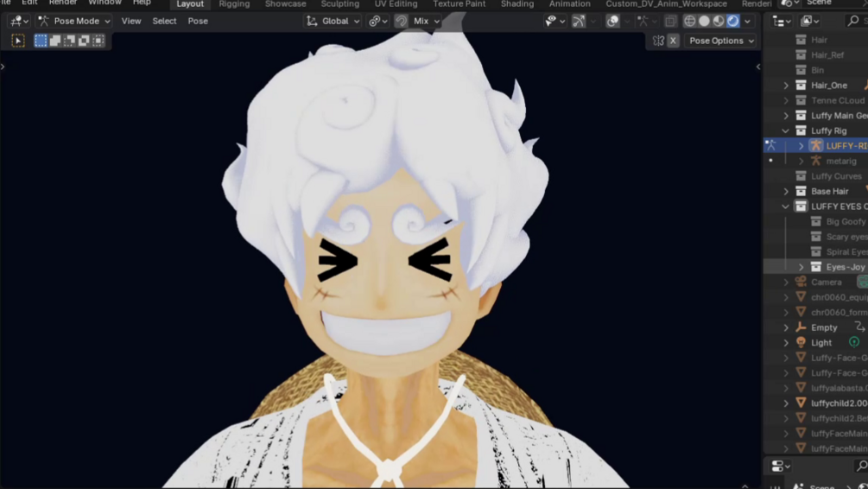Open the Global transform orientation dropdown
This screenshot has width=868, height=489.
coord(333,21)
